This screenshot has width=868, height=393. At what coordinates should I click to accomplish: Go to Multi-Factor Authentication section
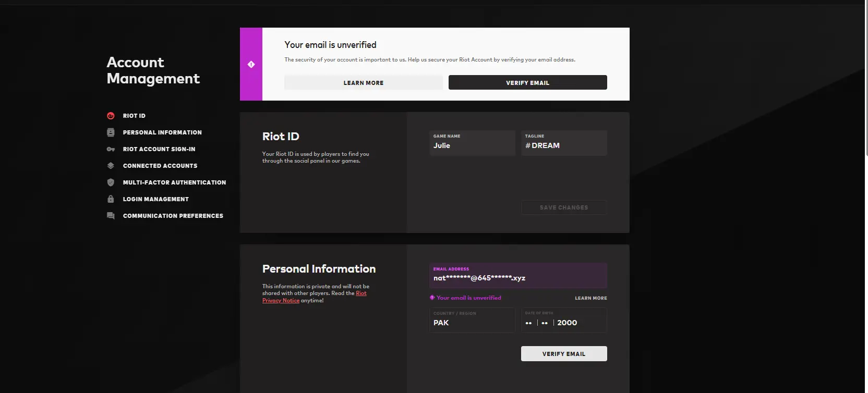pos(174,182)
